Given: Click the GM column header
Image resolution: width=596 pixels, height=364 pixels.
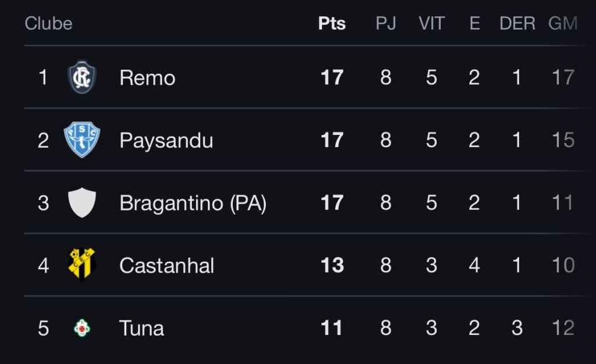Looking at the screenshot, I should pos(563,23).
